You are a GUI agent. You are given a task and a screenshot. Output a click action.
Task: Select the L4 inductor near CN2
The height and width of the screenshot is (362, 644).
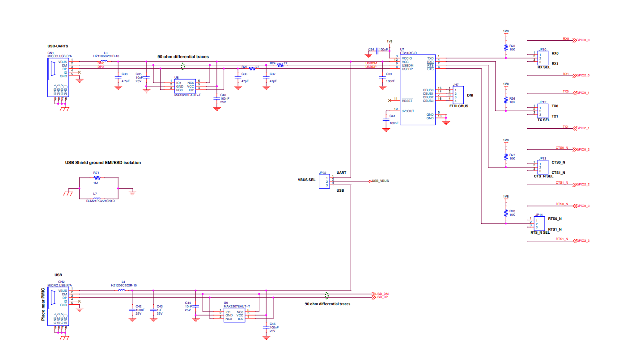(x=122, y=290)
